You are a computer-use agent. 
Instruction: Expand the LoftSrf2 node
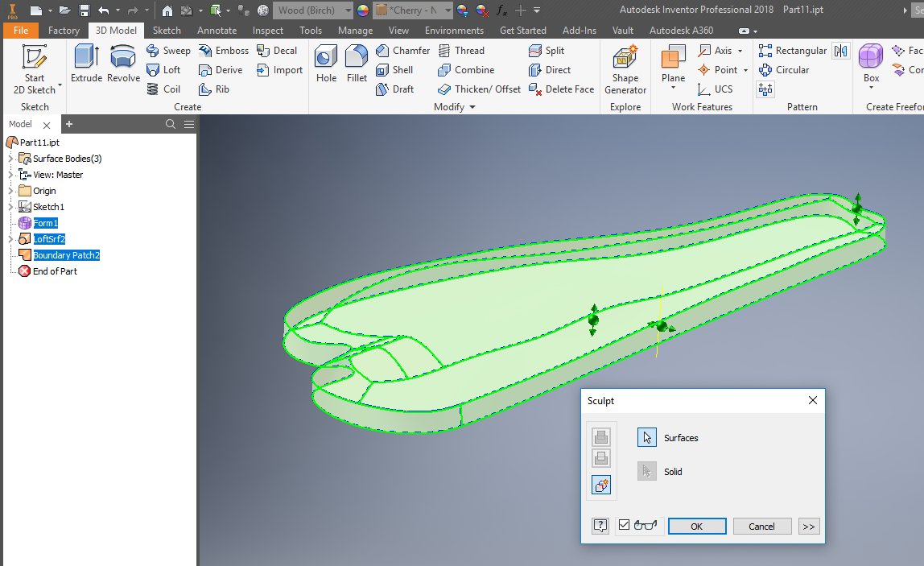coord(10,239)
